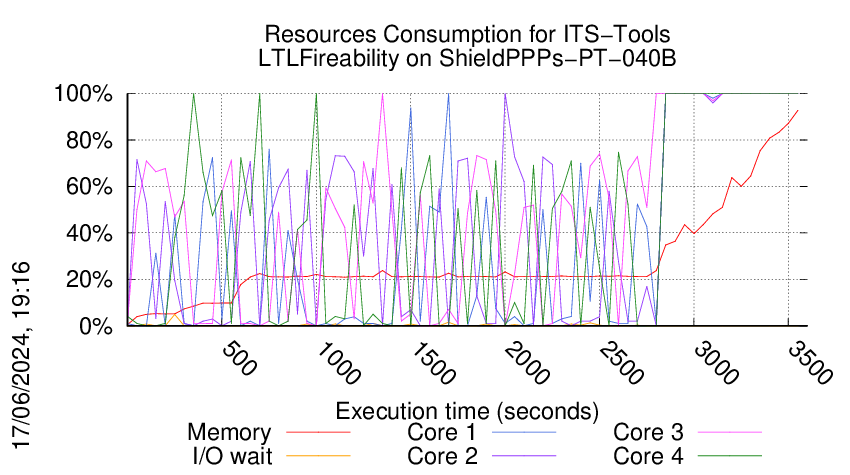Click the Memory legend label
The width and height of the screenshot is (850, 475).
229,433
